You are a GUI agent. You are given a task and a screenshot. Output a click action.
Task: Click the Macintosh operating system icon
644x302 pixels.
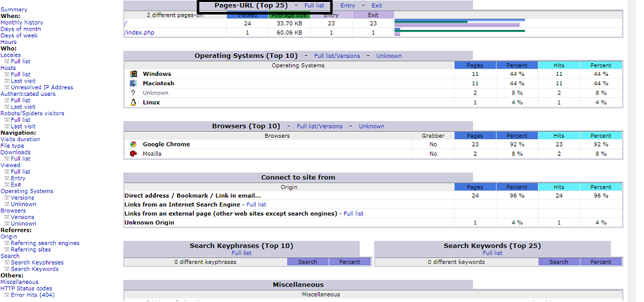click(133, 84)
